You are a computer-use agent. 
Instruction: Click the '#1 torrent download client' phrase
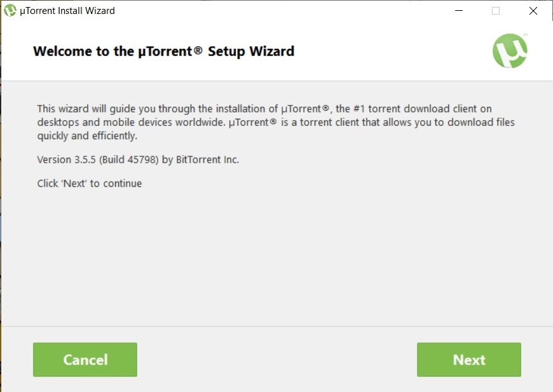coord(401,109)
